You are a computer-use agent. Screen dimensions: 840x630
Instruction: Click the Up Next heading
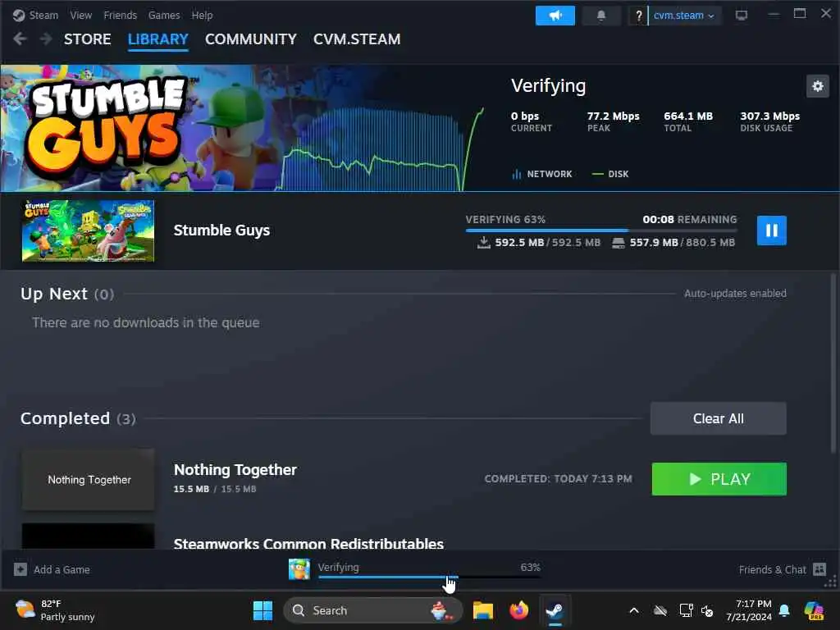67,294
